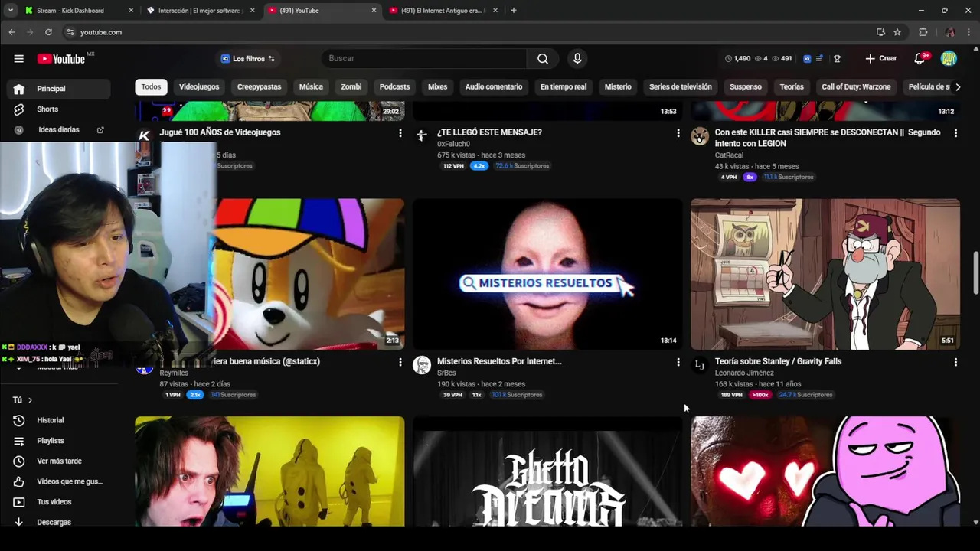The height and width of the screenshot is (551, 980).
Task: Select the Videojuegos chip
Action: click(199, 86)
